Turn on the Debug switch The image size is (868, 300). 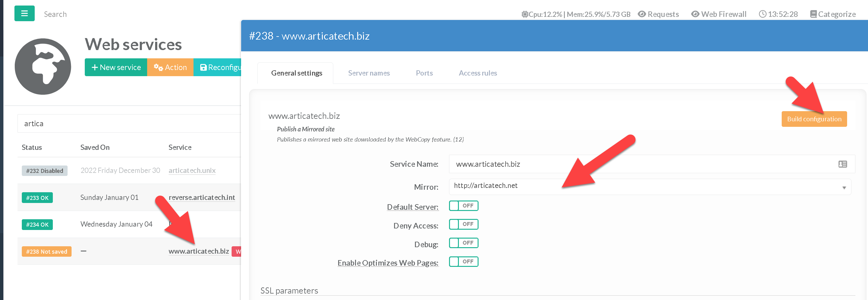point(463,243)
